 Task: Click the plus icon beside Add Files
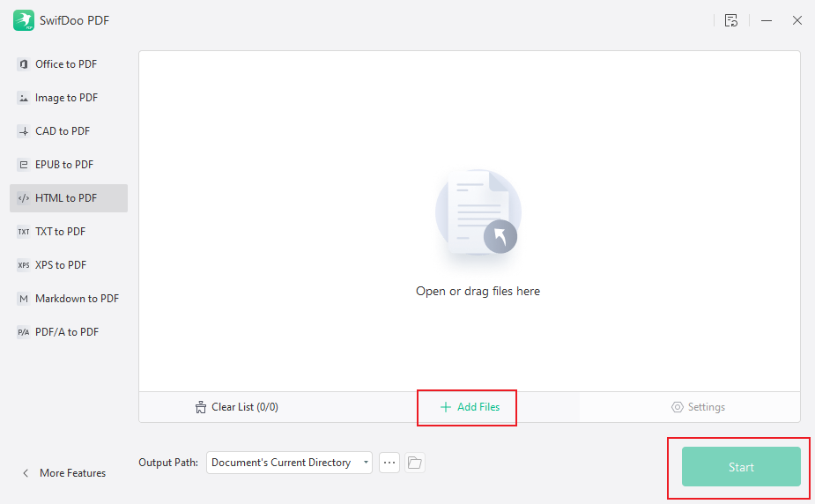[446, 407]
